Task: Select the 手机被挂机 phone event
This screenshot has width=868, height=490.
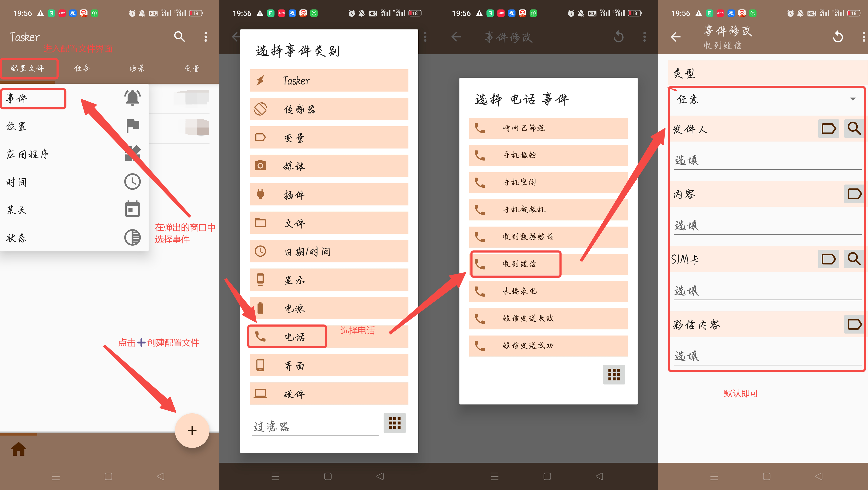Action: (548, 209)
